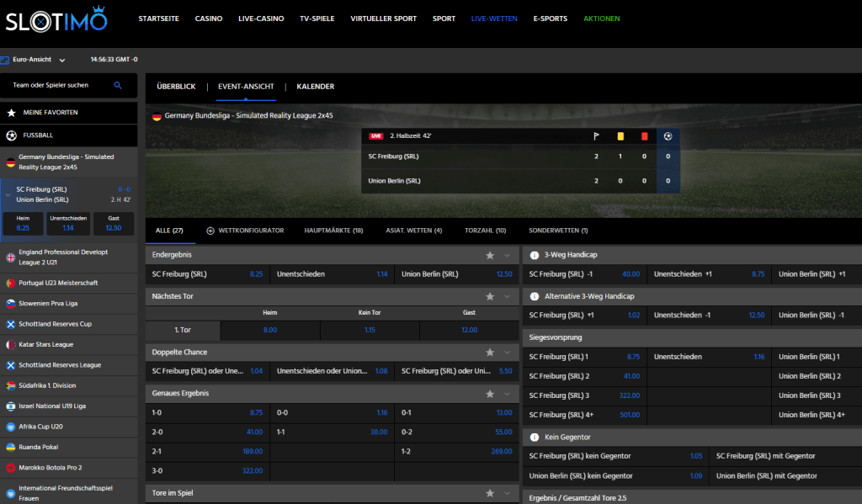Click the search magnifier icon
This screenshot has height=504, width=862.
(118, 85)
